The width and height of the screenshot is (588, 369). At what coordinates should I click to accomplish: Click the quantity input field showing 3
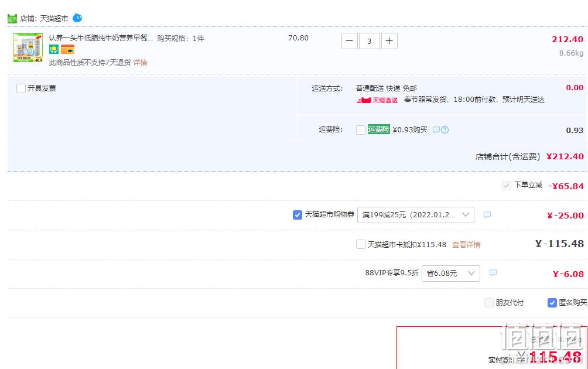tap(370, 41)
